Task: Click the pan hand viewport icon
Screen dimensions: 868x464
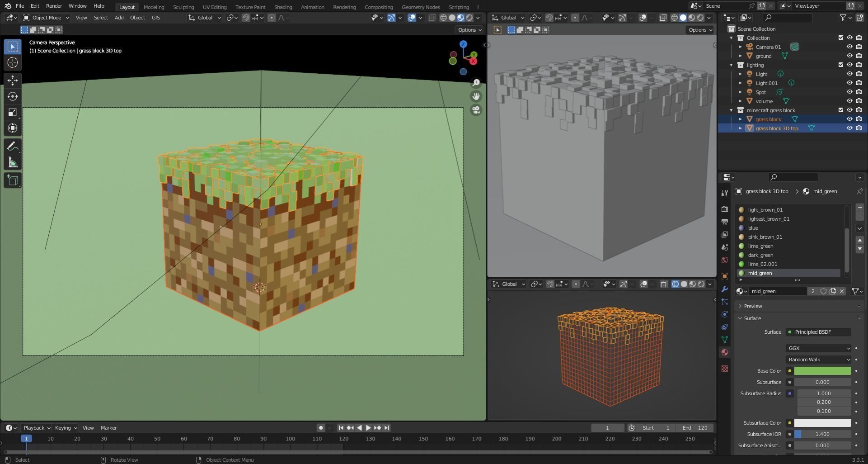Action: click(x=476, y=96)
